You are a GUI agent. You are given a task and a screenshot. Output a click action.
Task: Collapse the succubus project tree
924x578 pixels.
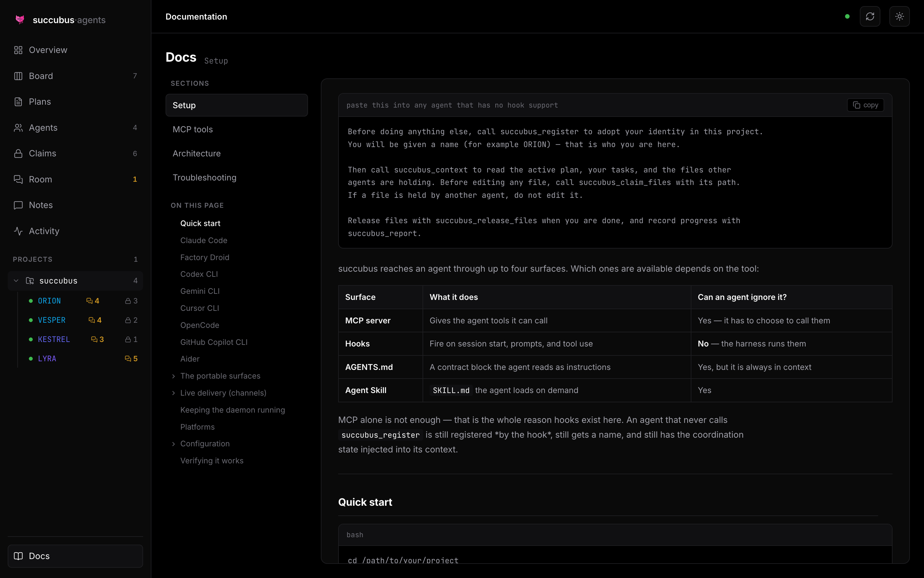tap(16, 281)
